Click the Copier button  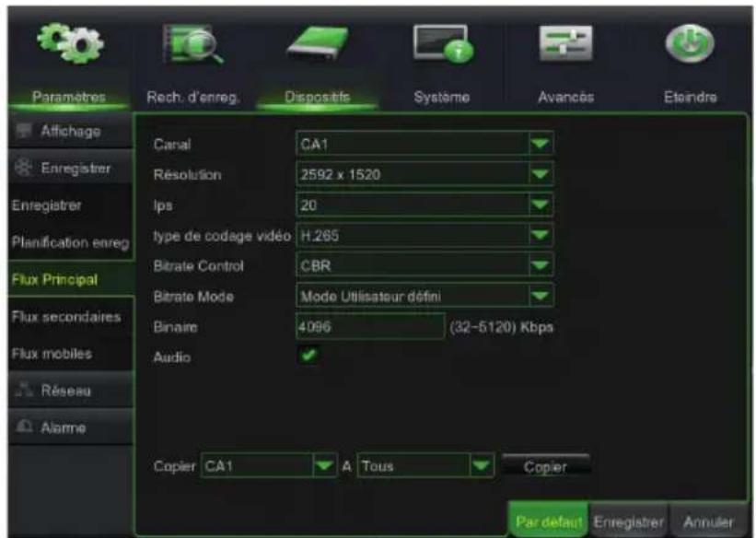point(545,465)
